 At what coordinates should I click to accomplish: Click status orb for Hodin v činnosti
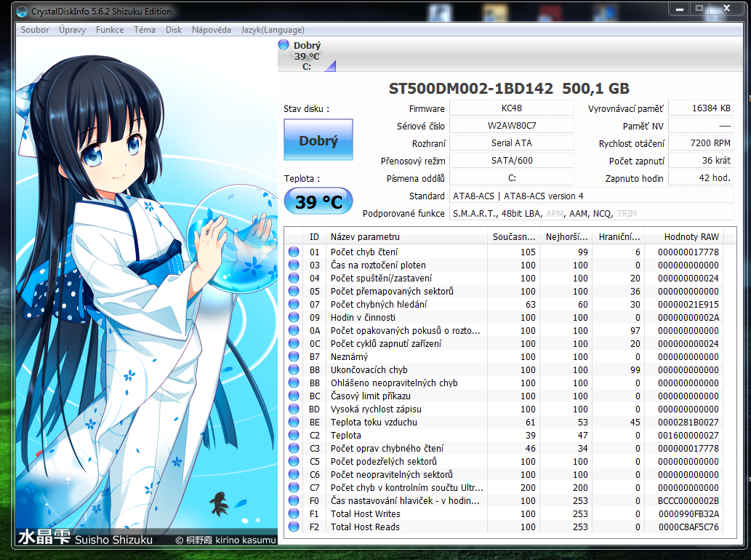click(x=294, y=317)
